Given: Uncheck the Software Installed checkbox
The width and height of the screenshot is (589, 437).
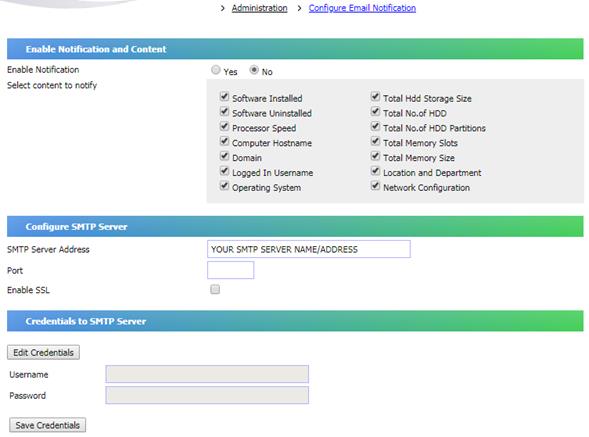Looking at the screenshot, I should (224, 97).
